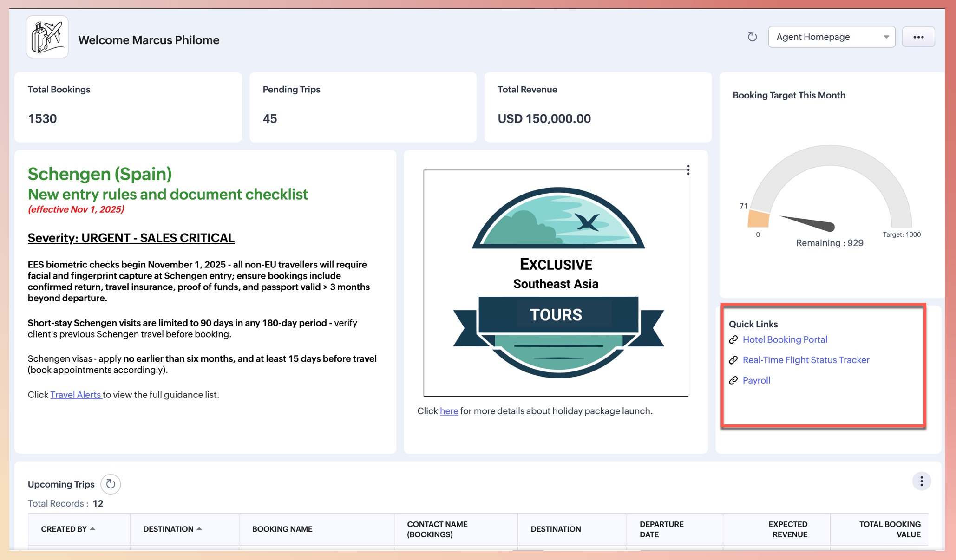The height and width of the screenshot is (560, 956).
Task: Open Upcoming Trips vertical dots menu
Action: [x=921, y=482]
